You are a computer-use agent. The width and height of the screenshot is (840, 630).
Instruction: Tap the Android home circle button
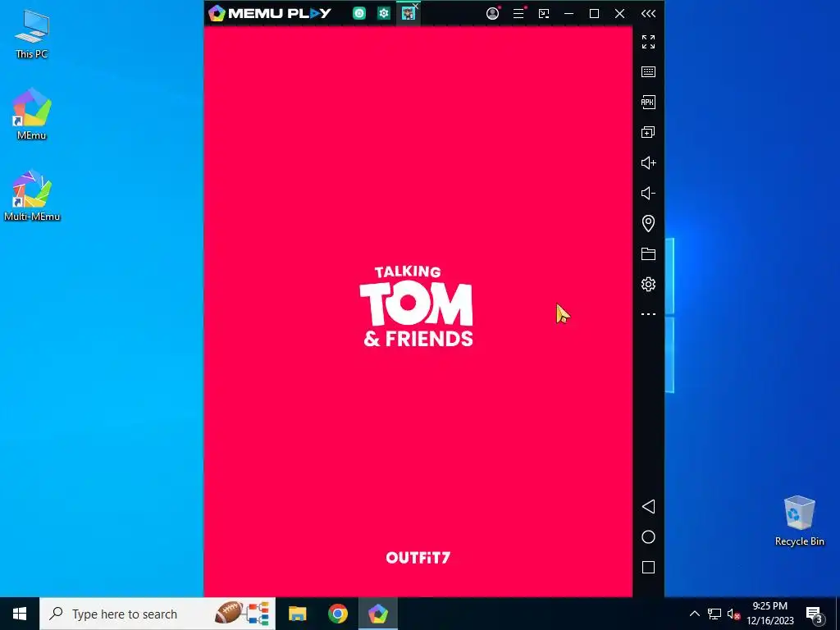(x=648, y=536)
